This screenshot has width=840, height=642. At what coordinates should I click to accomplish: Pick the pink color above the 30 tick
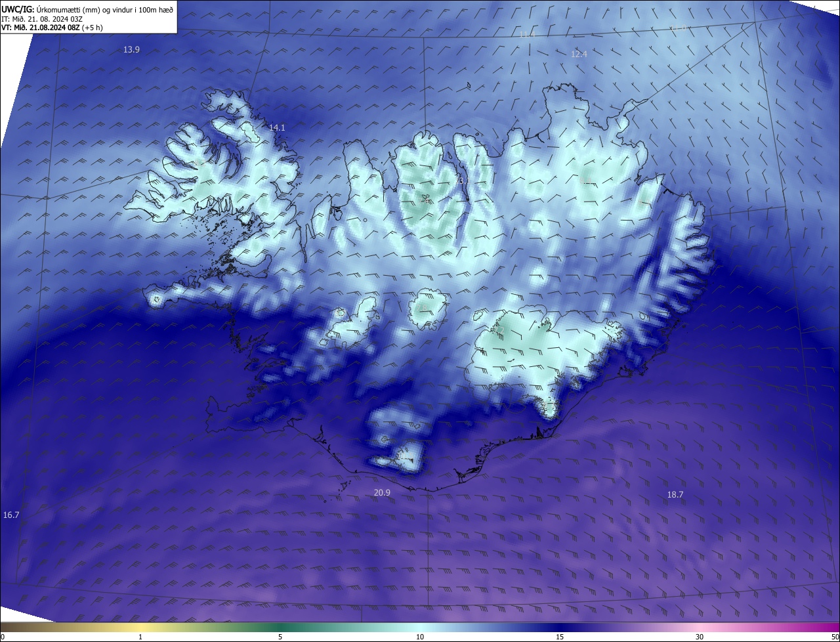(700, 627)
